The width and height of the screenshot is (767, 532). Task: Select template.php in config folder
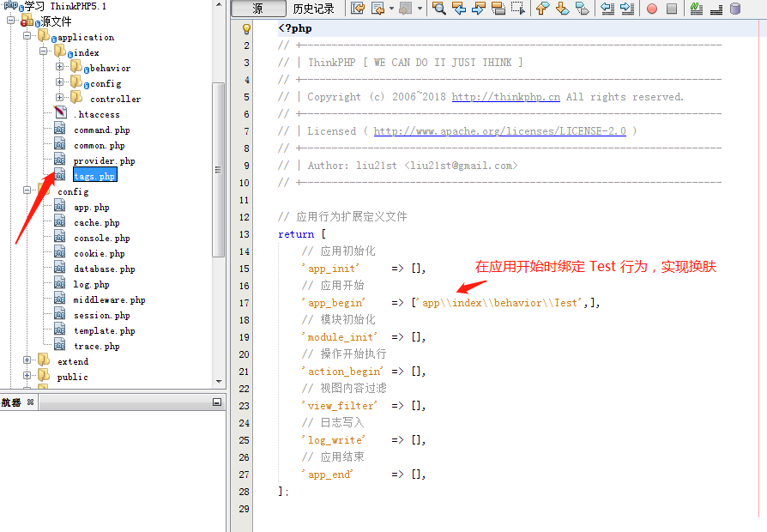[x=104, y=331]
